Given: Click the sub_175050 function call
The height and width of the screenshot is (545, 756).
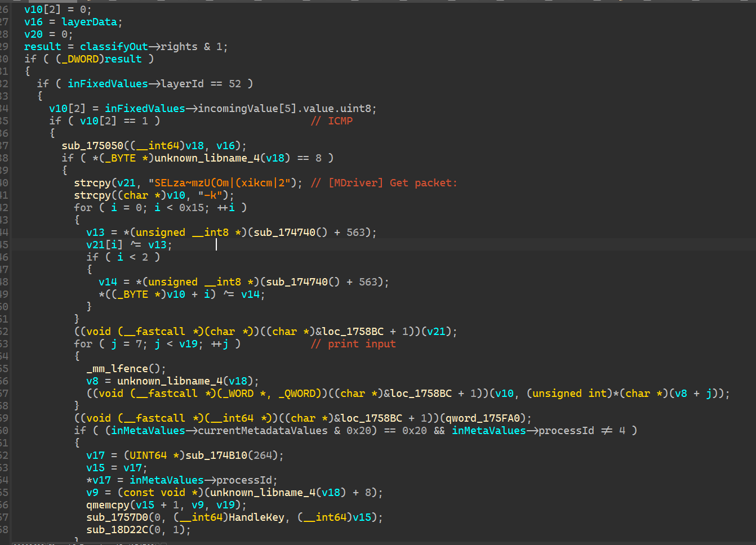Looking at the screenshot, I should [92, 146].
